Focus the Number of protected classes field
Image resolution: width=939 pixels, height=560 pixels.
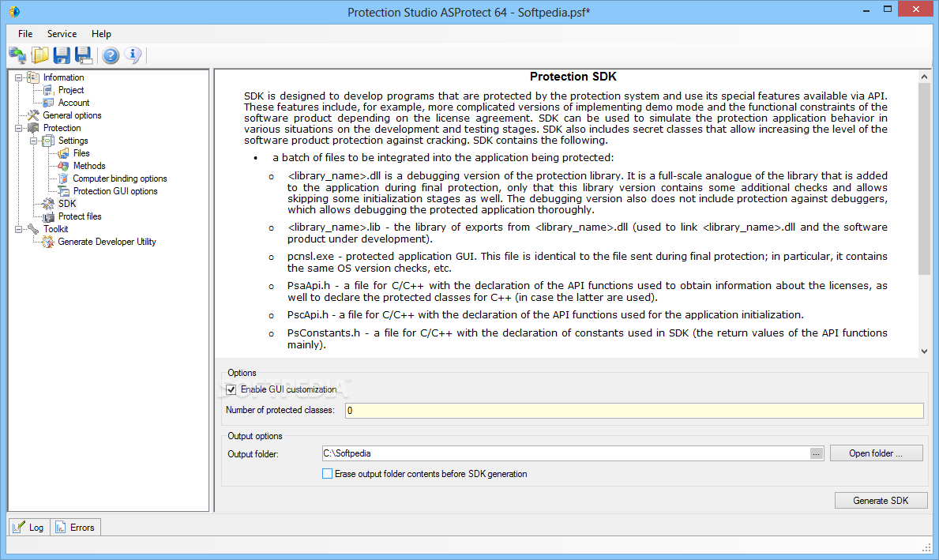click(634, 410)
